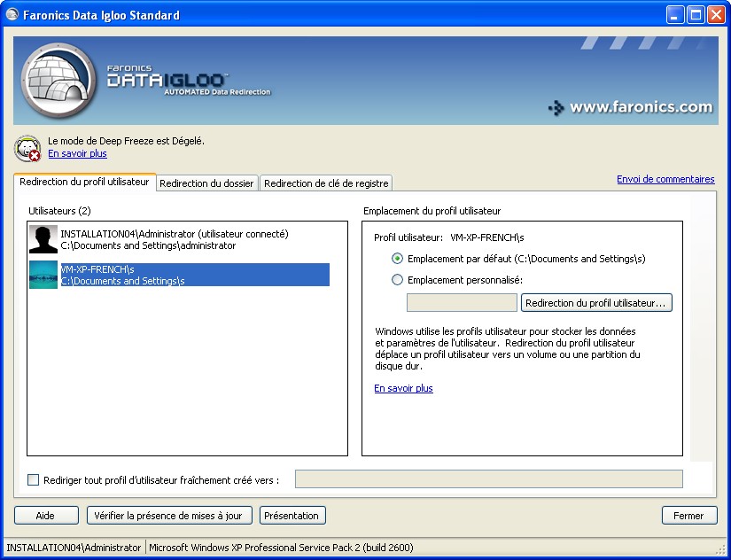Click the Data Igloo logo in banner

point(58,80)
